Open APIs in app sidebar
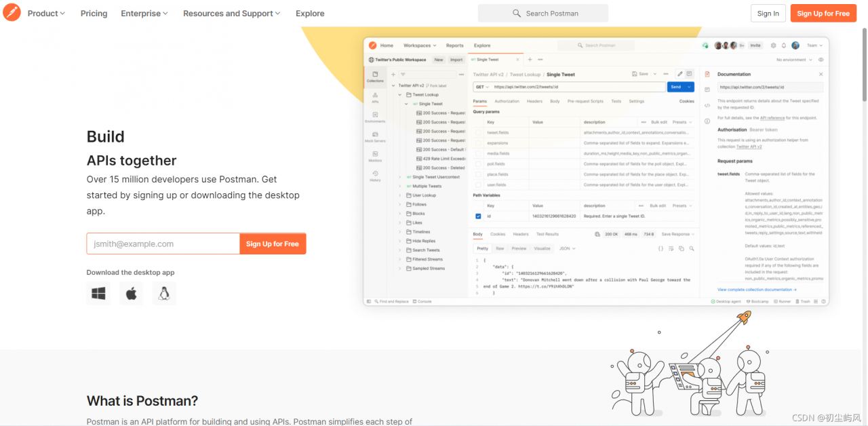Screen dimensions: 868x426 [375, 97]
